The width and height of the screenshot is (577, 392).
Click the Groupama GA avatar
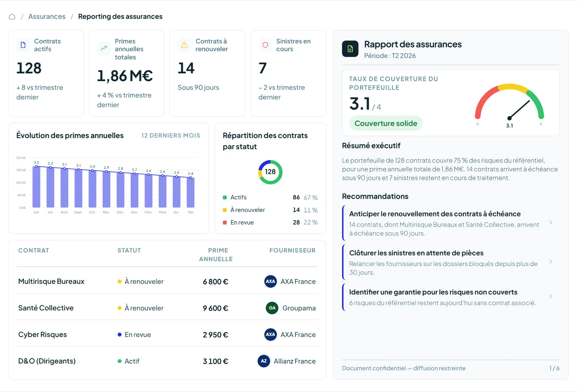(272, 308)
